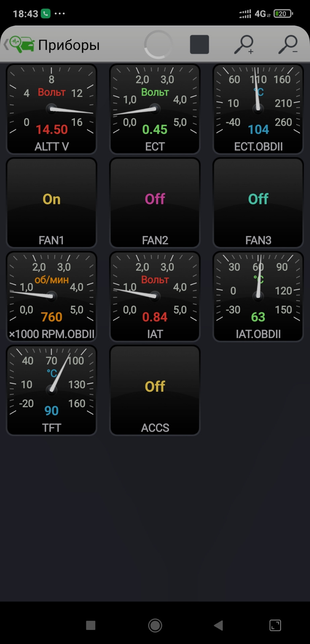This screenshot has height=644, width=310.
Task: Tap Android home circle button
Action: coord(155,625)
